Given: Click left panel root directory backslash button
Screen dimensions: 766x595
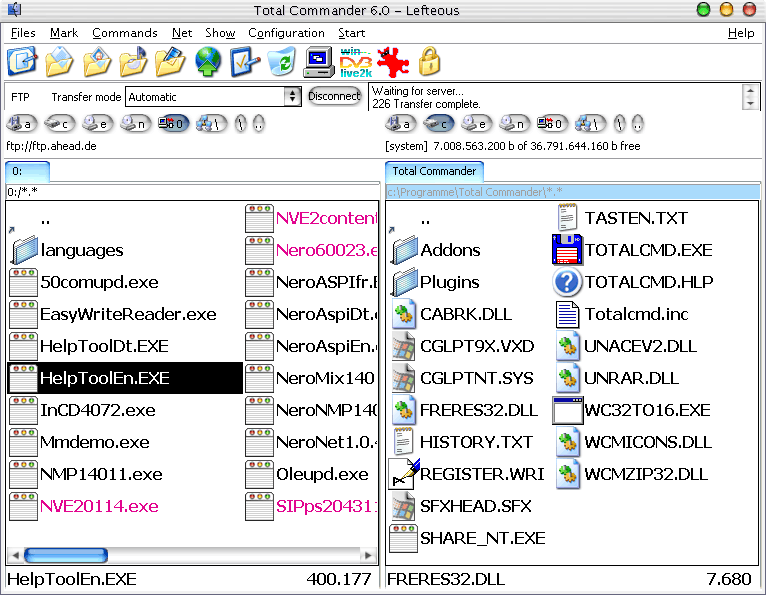Looking at the screenshot, I should coord(240,124).
